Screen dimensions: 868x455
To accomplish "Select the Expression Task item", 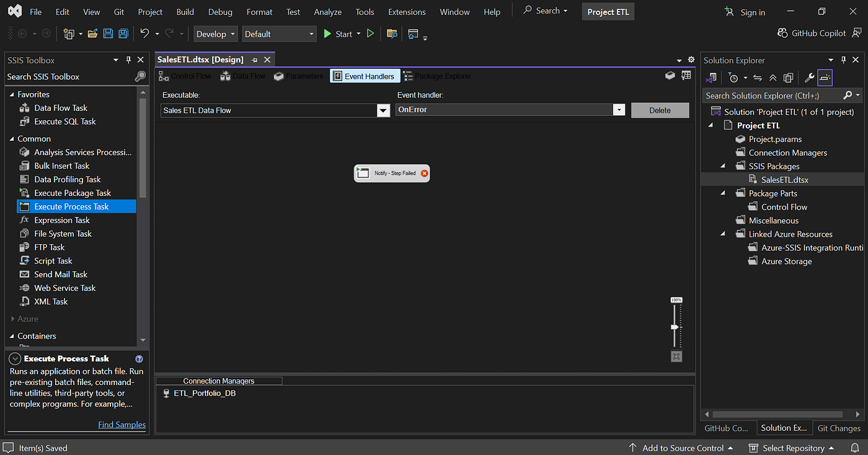I will pyautogui.click(x=62, y=221).
